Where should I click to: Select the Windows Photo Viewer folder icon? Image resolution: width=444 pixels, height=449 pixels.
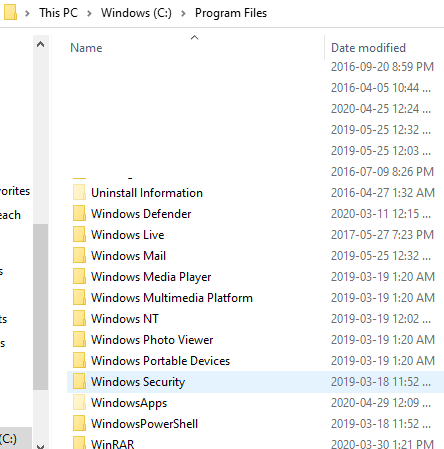(x=79, y=339)
